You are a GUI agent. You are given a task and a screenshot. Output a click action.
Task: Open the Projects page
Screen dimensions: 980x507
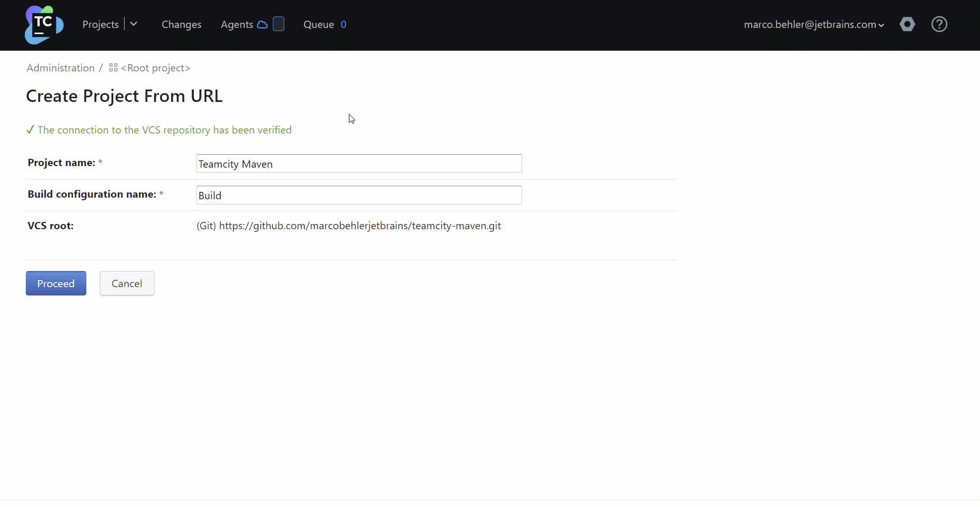(x=100, y=24)
